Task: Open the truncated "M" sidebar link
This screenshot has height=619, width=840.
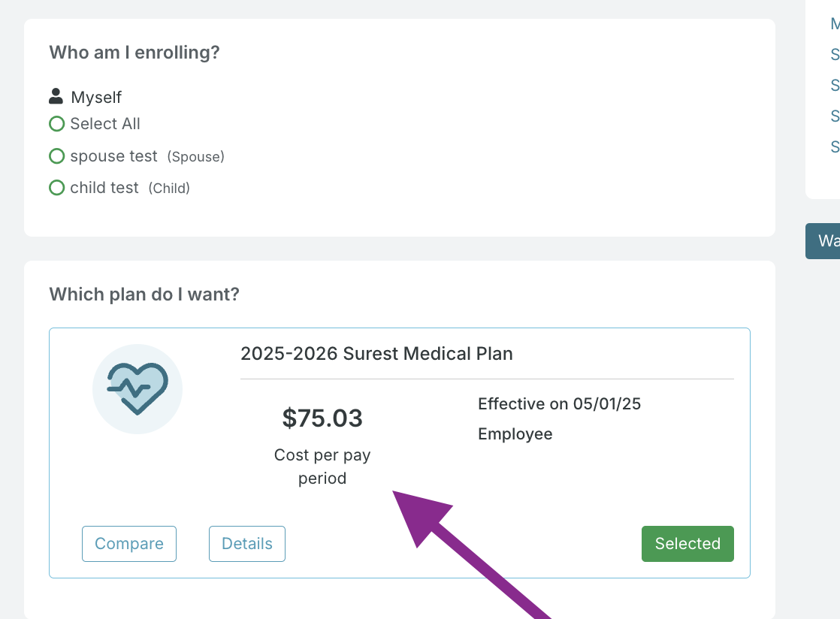Action: point(835,24)
